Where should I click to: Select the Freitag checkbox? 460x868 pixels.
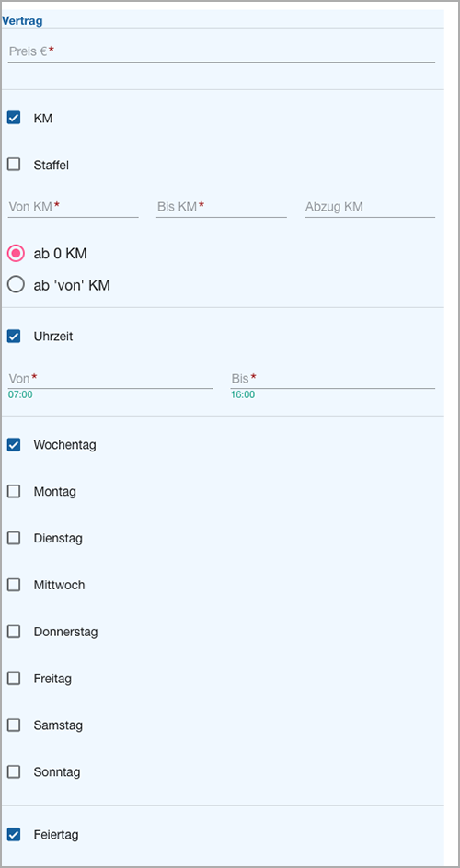[x=14, y=679]
